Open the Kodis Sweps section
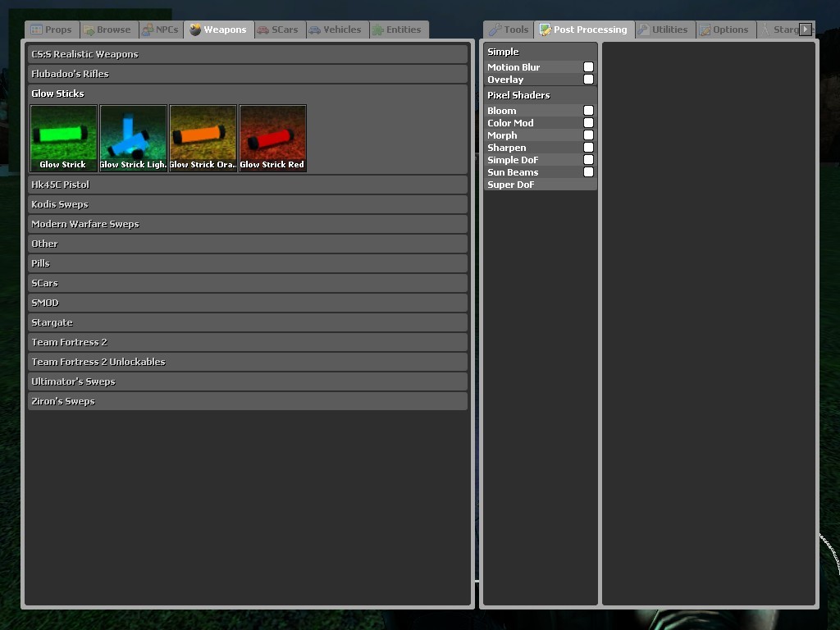The image size is (840, 630). click(246, 204)
